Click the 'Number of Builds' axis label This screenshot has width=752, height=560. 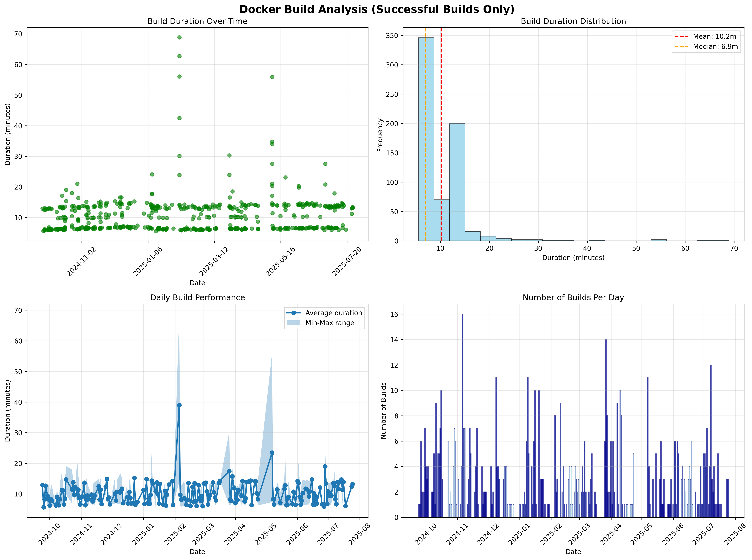pos(384,410)
